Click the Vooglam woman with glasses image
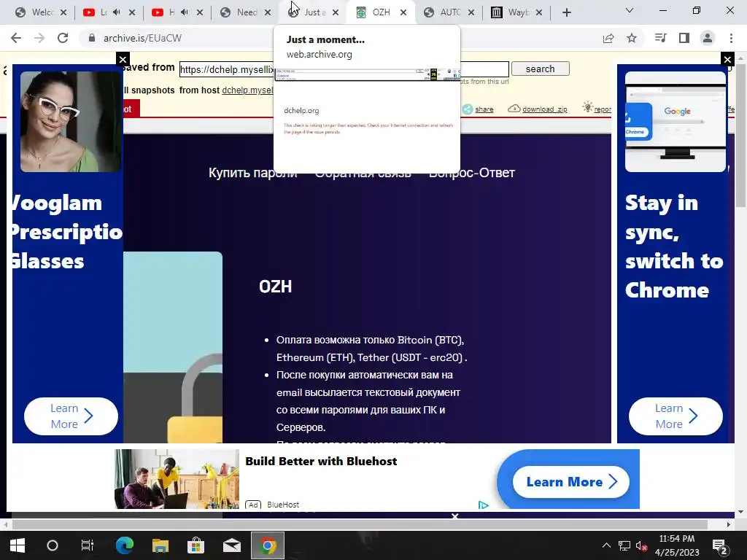747x560 pixels. (x=70, y=122)
